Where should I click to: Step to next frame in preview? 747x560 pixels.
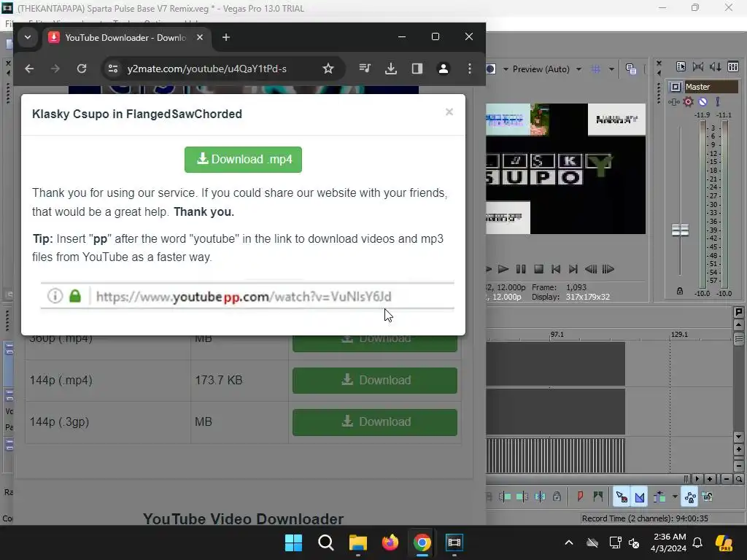coord(608,269)
